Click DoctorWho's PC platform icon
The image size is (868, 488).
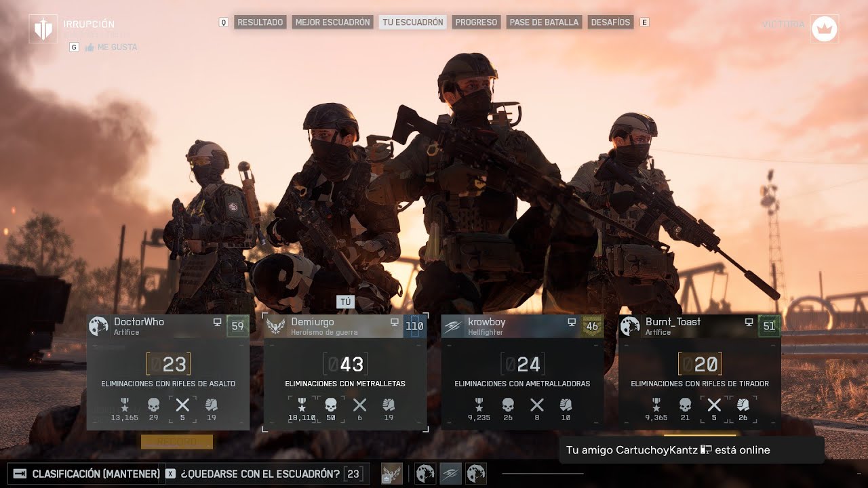pyautogui.click(x=217, y=323)
